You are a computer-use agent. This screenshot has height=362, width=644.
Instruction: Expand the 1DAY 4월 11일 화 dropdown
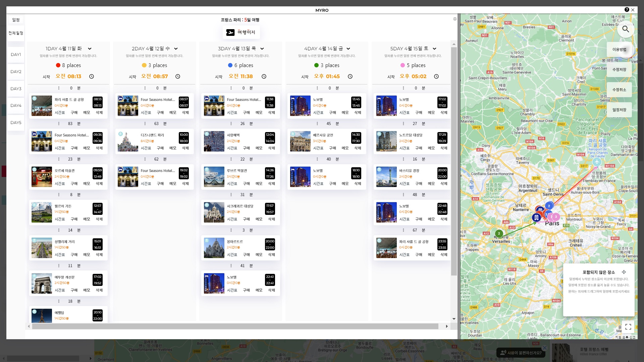click(x=90, y=49)
